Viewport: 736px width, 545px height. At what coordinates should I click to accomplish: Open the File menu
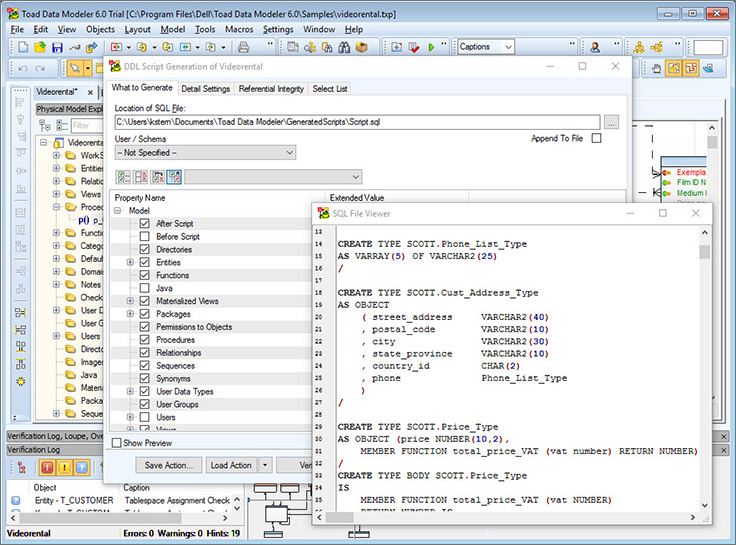[x=17, y=30]
